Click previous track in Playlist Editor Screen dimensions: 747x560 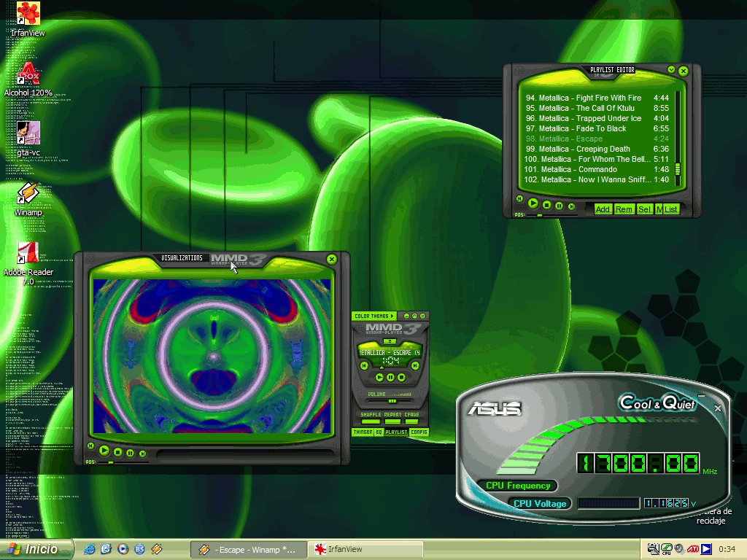[x=519, y=198]
